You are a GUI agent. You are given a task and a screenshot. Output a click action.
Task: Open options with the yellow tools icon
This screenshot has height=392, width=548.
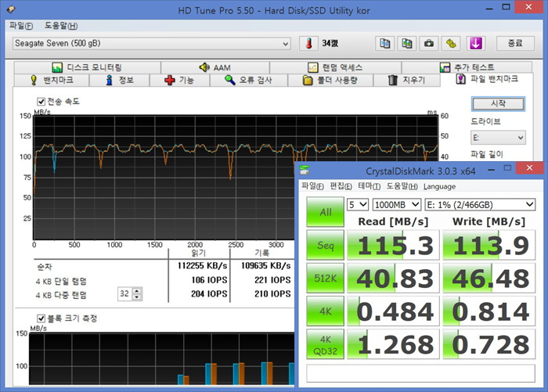(x=451, y=44)
